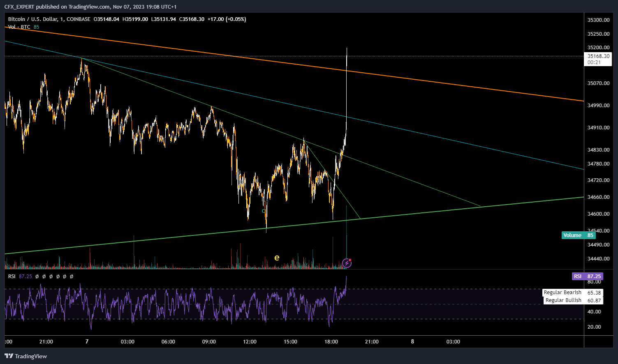Click the purple RSI 87.25 axis tag
Image resolution: width=618 pixels, height=364 pixels.
588,276
